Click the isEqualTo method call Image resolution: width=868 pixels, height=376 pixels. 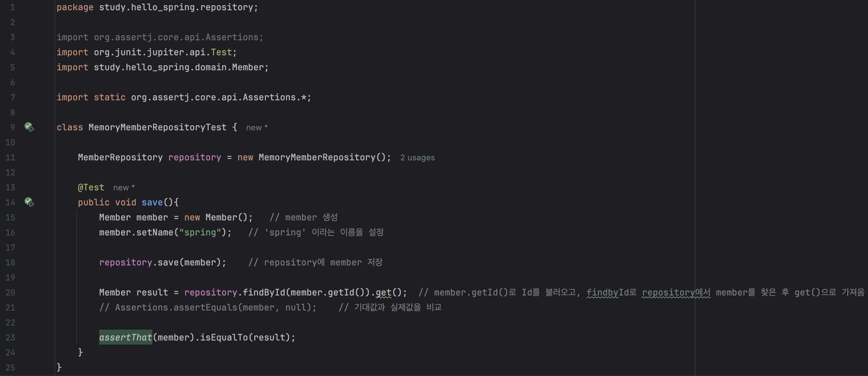(224, 337)
